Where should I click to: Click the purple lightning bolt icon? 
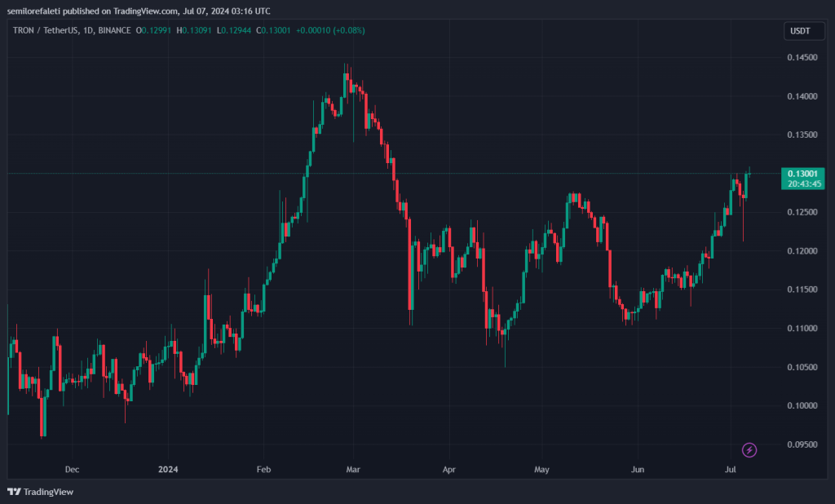749,450
